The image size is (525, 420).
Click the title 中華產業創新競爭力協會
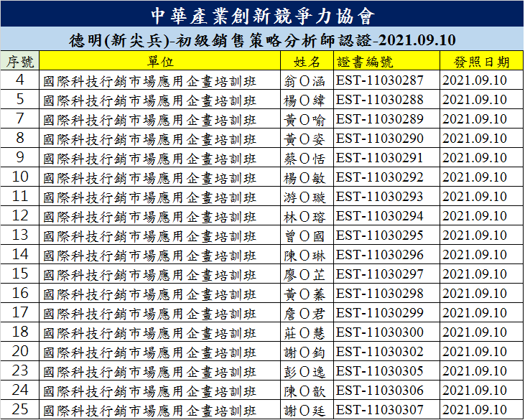pos(263,16)
